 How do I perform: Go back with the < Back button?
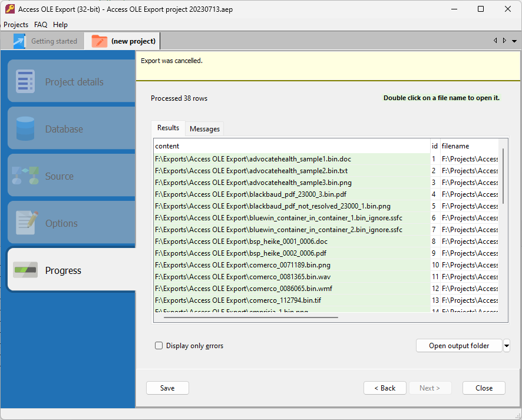385,388
